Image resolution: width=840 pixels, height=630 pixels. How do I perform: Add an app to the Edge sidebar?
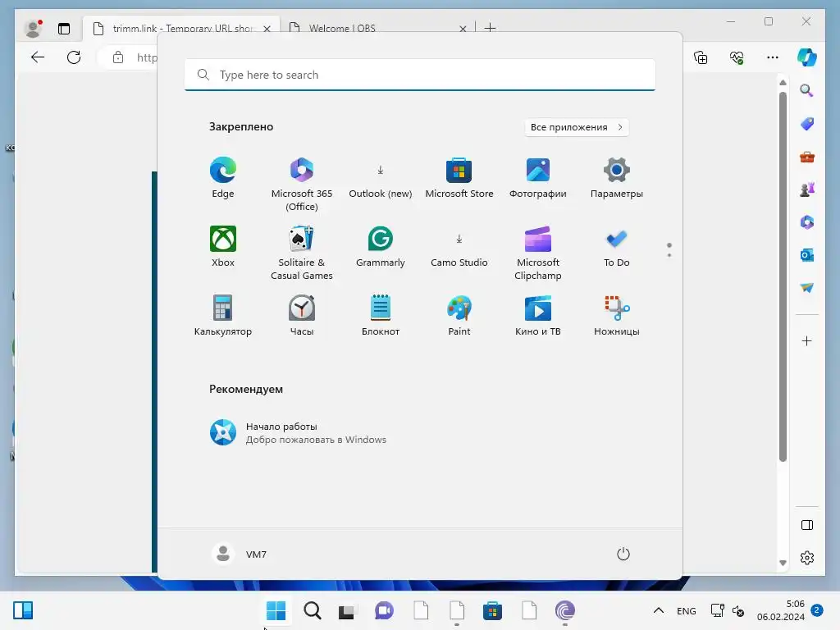point(807,341)
